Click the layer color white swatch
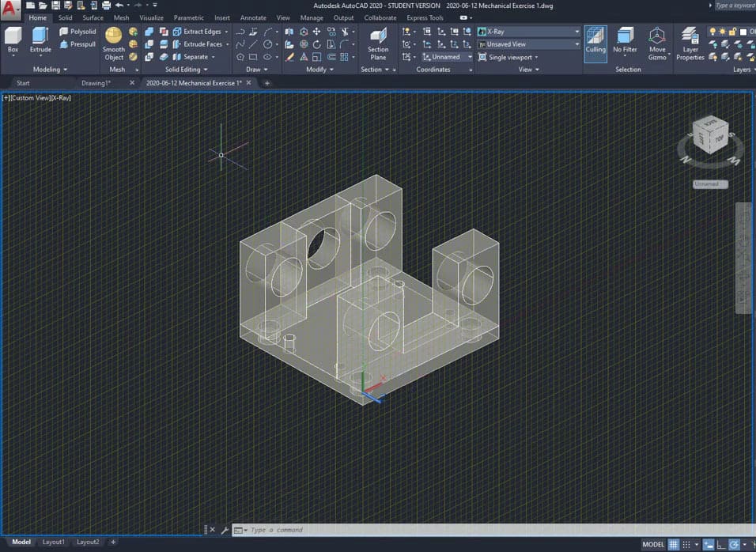This screenshot has width=756, height=552. [743, 32]
